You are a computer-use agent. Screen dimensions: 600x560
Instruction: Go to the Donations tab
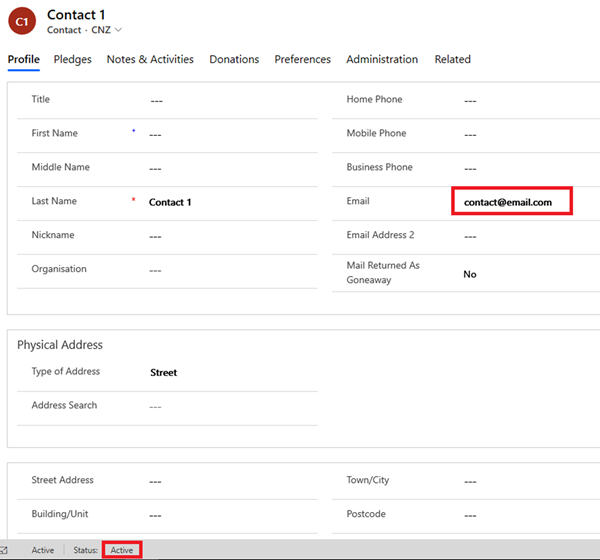[x=234, y=59]
